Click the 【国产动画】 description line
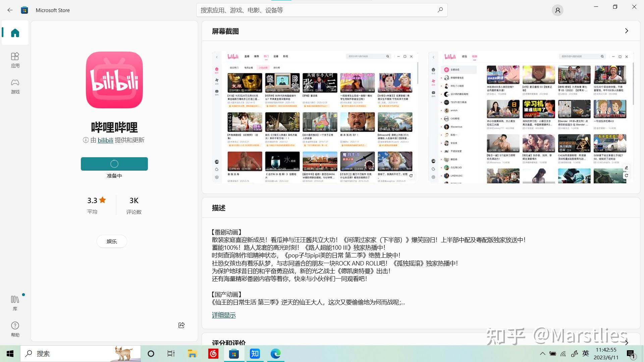 coord(227,294)
